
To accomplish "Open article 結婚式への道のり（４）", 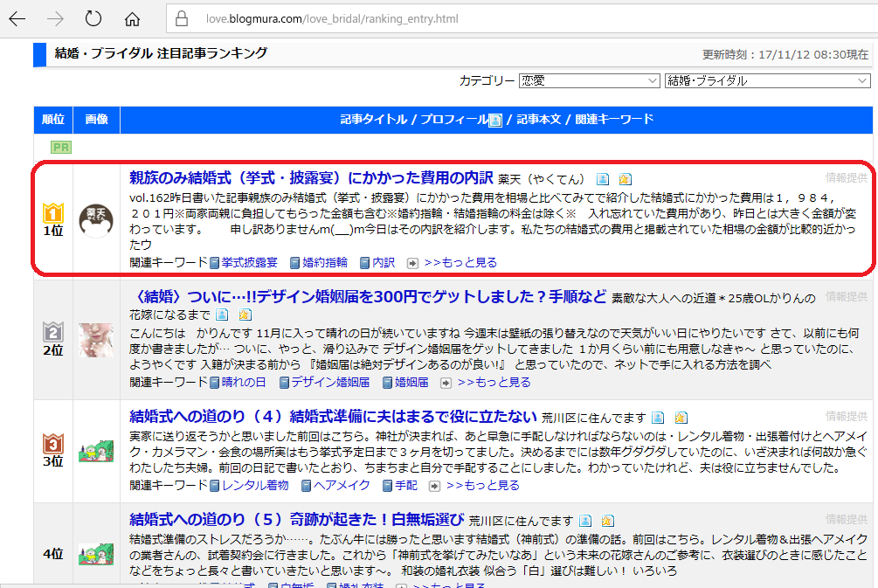I will pos(333,417).
